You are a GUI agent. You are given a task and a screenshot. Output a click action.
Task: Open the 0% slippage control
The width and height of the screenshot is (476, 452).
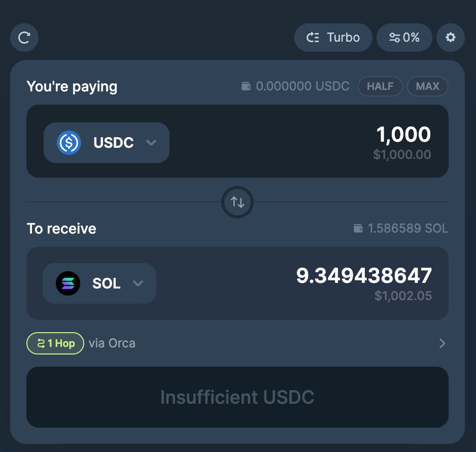coord(404,37)
